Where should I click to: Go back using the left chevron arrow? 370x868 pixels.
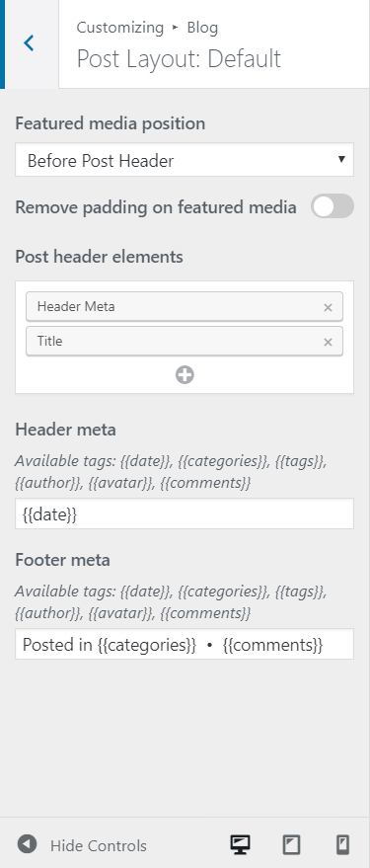[x=30, y=43]
